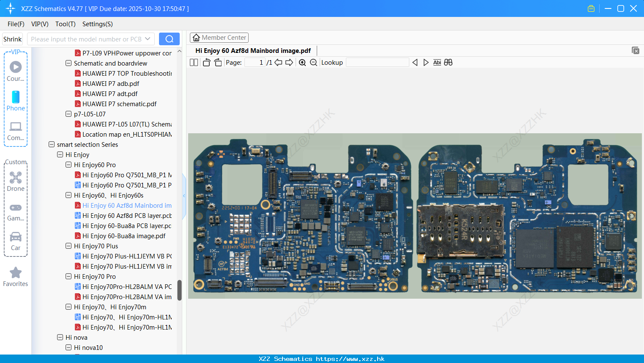Collapse the smart selection Series node
This screenshot has height=363, width=644.
pyautogui.click(x=52, y=144)
